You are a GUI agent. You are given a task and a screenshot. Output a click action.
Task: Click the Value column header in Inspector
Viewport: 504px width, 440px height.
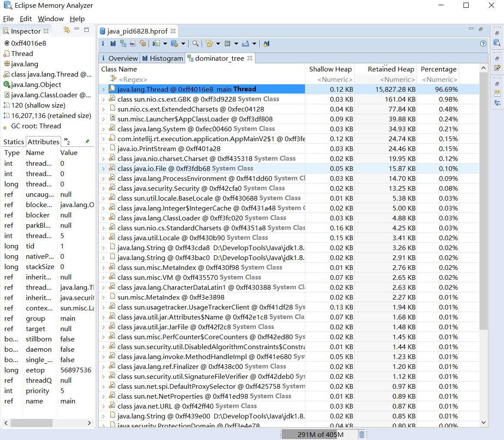(x=76, y=152)
